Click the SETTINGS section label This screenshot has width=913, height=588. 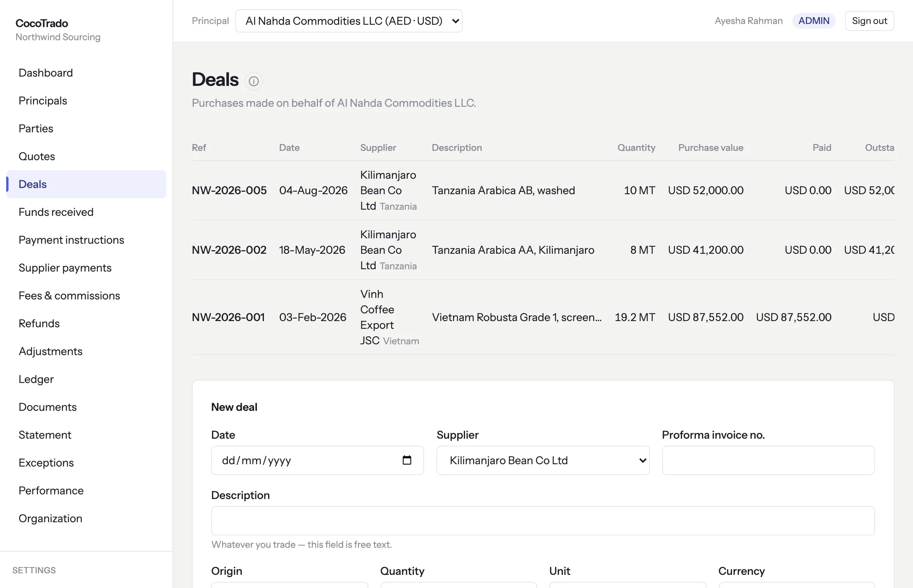click(x=34, y=570)
